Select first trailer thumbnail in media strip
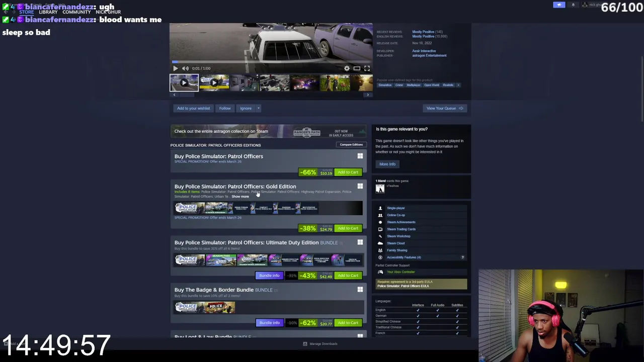This screenshot has height=362, width=644. (184, 82)
